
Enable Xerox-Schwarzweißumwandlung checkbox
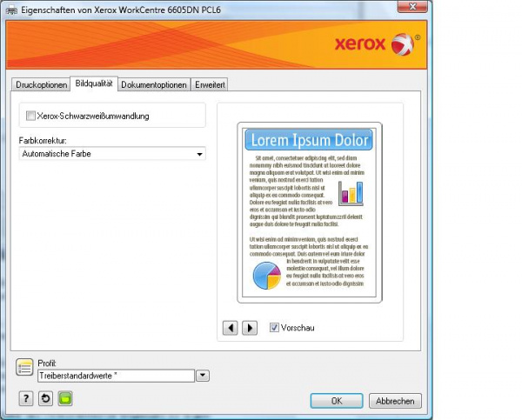tap(32, 116)
